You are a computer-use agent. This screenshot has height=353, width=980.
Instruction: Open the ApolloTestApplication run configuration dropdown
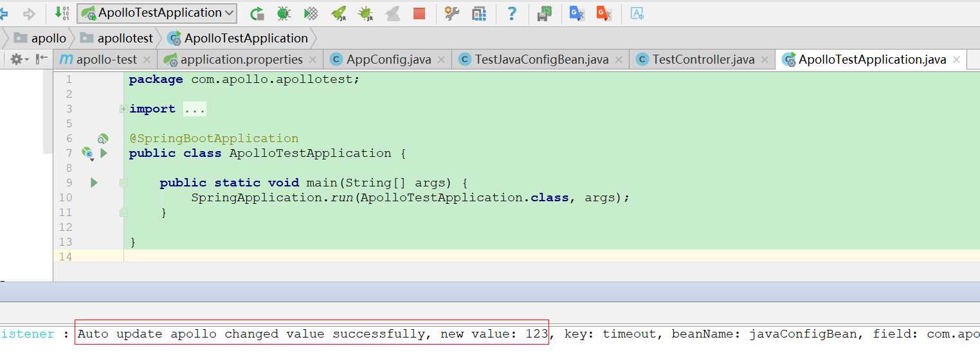tap(157, 13)
